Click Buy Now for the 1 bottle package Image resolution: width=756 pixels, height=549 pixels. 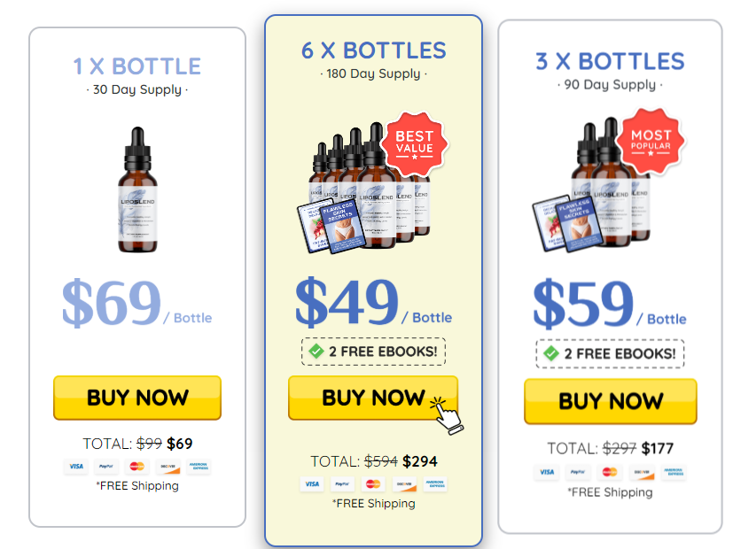(x=137, y=398)
